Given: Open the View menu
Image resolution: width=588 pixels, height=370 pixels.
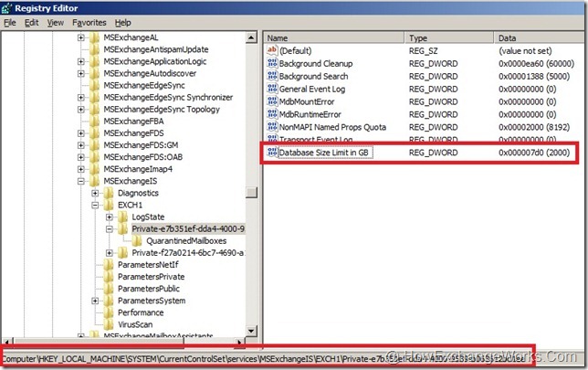Looking at the screenshot, I should tap(55, 23).
